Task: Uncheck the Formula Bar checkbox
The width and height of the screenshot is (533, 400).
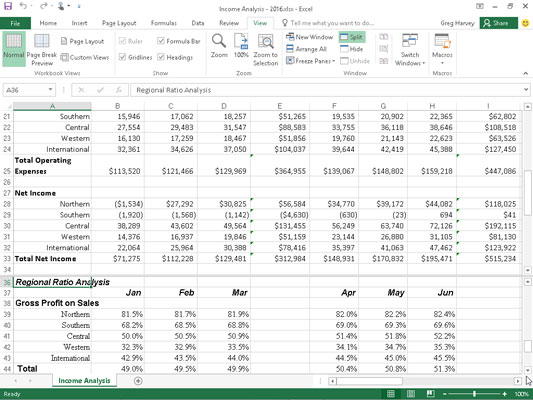Action: [161, 41]
